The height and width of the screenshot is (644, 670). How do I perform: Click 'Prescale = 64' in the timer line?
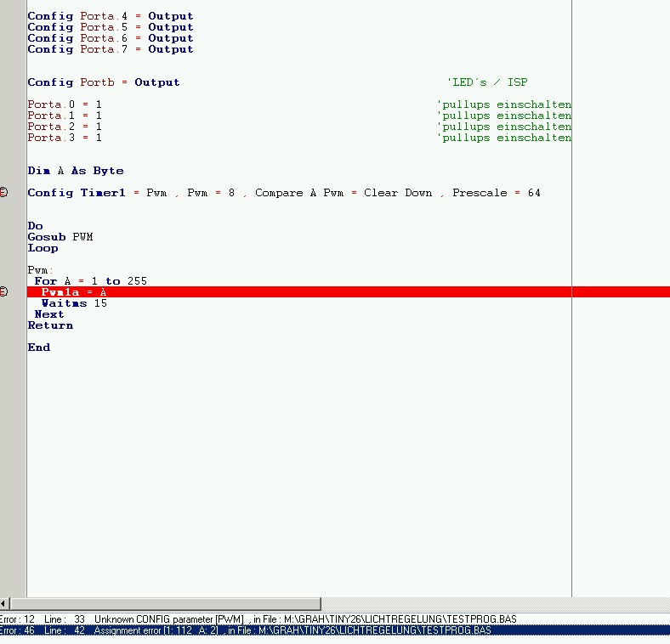point(497,193)
